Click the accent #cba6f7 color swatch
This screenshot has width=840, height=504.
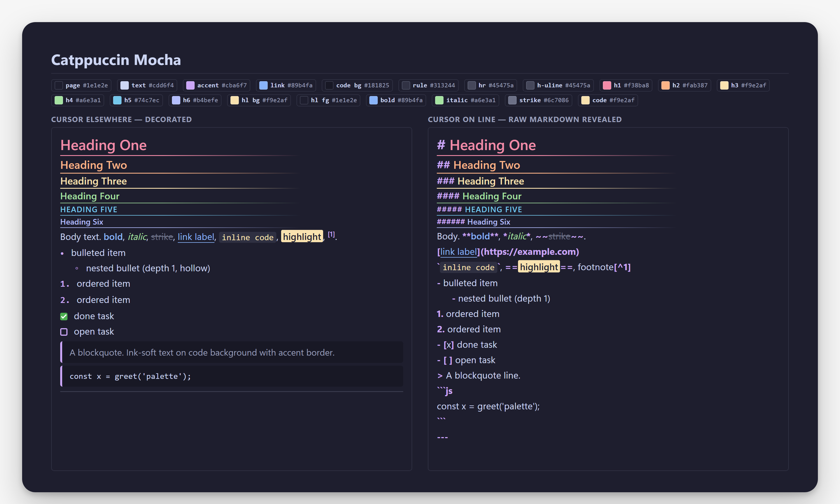(217, 85)
